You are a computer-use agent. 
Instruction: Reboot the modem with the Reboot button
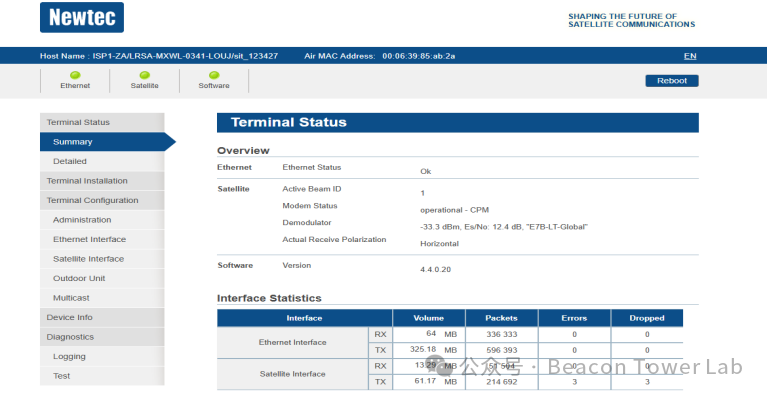pos(672,81)
